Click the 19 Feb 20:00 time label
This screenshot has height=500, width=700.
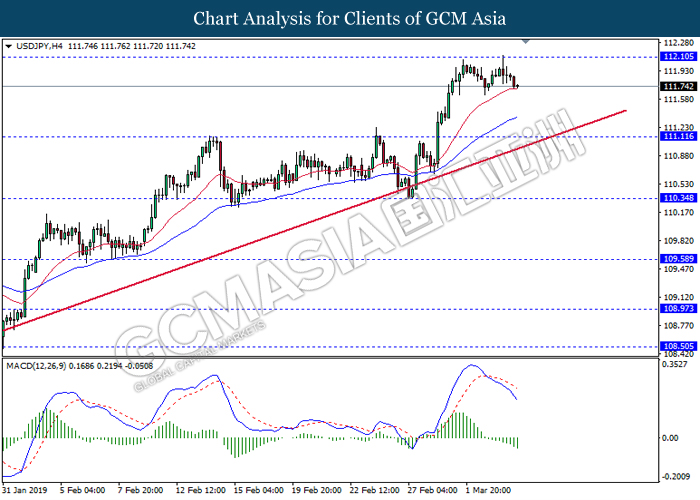click(317, 490)
